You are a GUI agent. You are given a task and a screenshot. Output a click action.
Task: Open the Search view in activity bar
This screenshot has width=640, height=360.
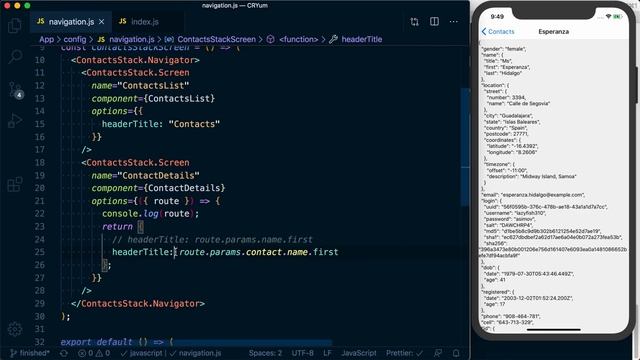click(15, 56)
